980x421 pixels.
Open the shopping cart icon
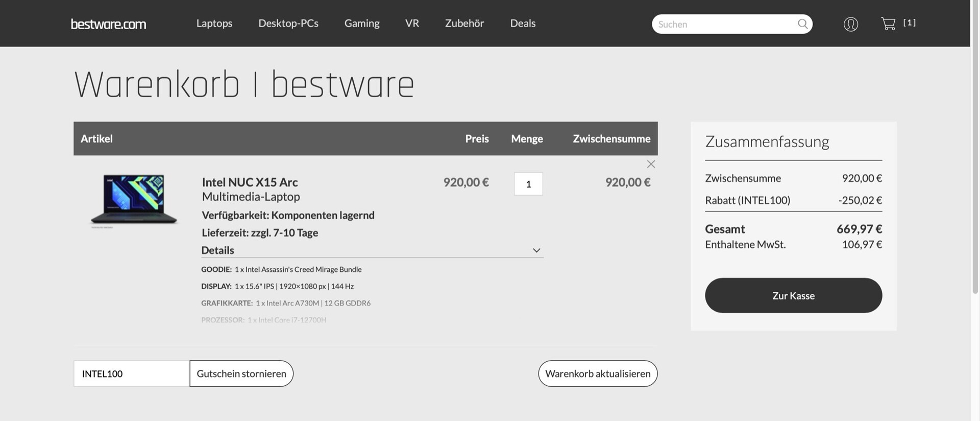tap(888, 24)
